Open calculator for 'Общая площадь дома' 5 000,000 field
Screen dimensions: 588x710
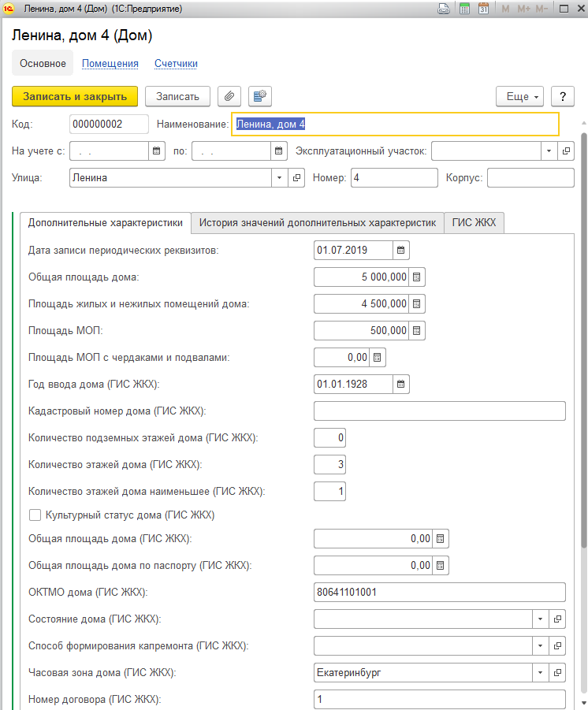(x=417, y=277)
